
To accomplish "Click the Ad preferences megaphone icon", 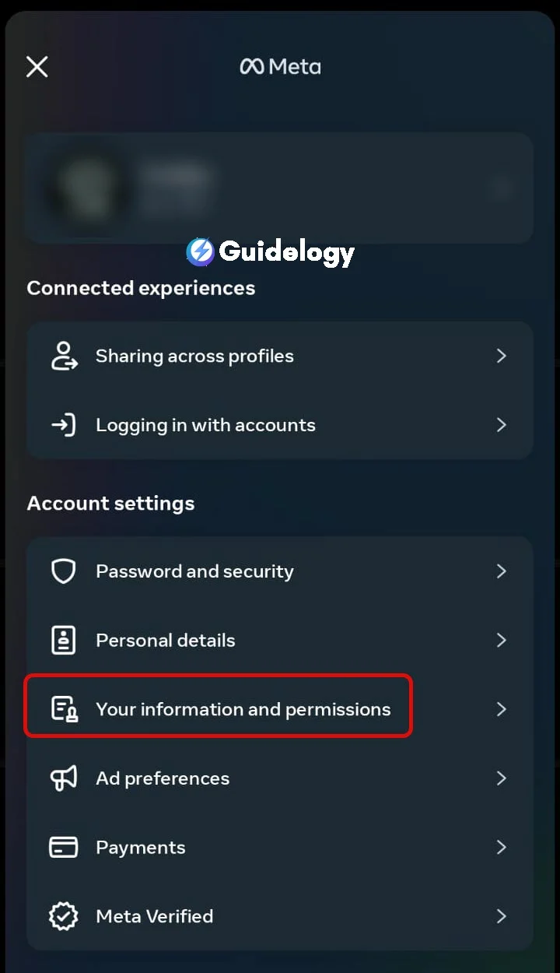I will click(x=64, y=778).
